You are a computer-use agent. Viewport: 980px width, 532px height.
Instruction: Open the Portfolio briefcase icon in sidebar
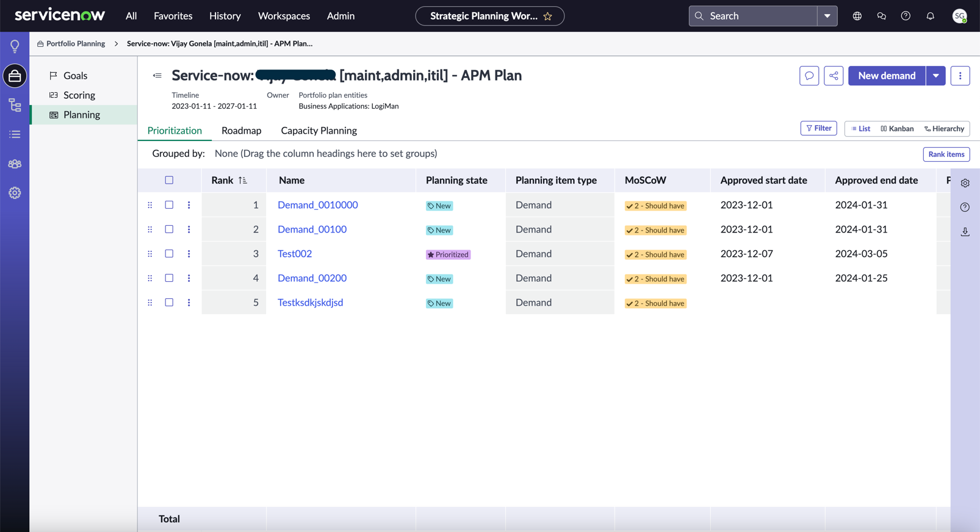[x=15, y=76]
